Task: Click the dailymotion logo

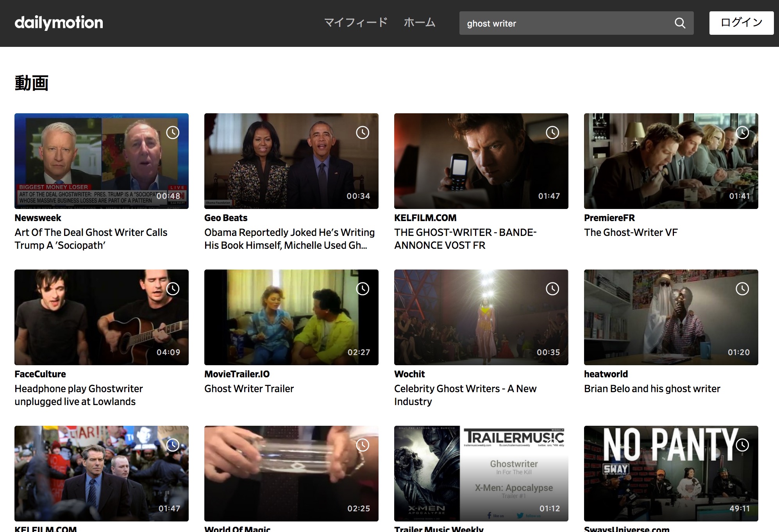Action: pos(59,23)
